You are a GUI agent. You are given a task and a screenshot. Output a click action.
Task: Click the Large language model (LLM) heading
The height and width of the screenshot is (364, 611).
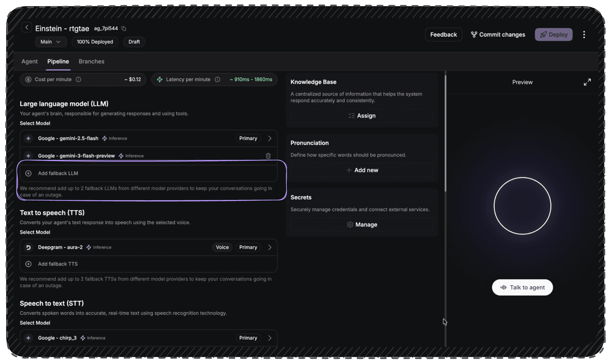point(64,104)
